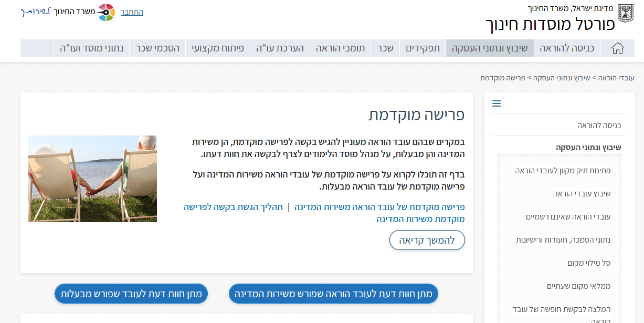Select the הערכת עו"ה menu item
Viewport: 644px width, 323px height.
(279, 48)
